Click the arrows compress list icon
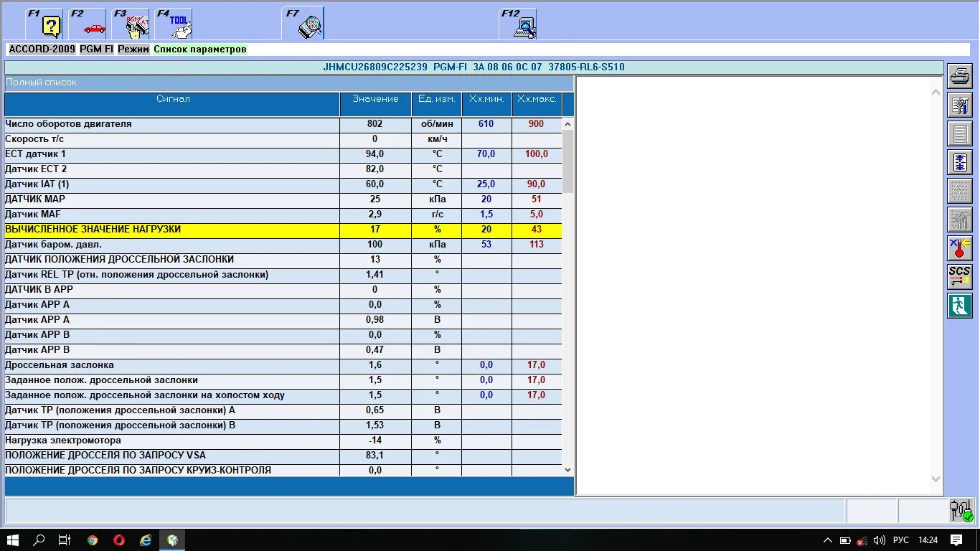The width and height of the screenshot is (980, 551). pyautogui.click(x=960, y=161)
